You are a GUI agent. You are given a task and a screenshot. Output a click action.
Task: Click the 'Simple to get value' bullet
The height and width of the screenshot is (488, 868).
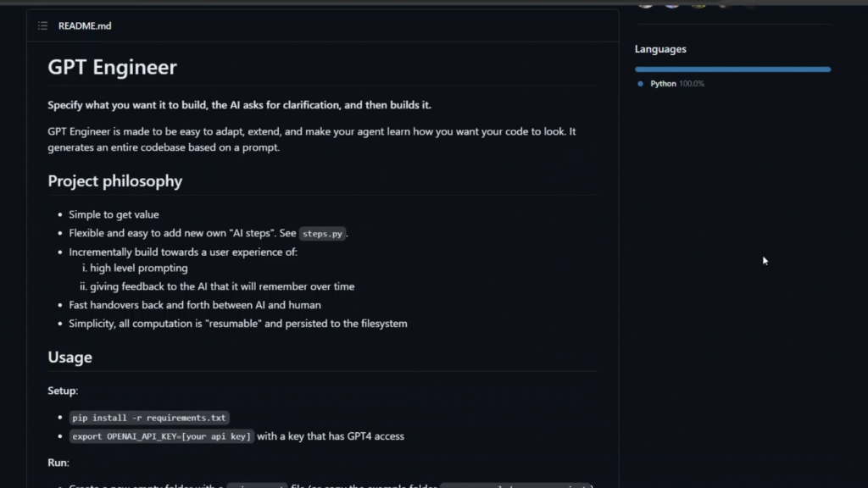pyautogui.click(x=114, y=215)
